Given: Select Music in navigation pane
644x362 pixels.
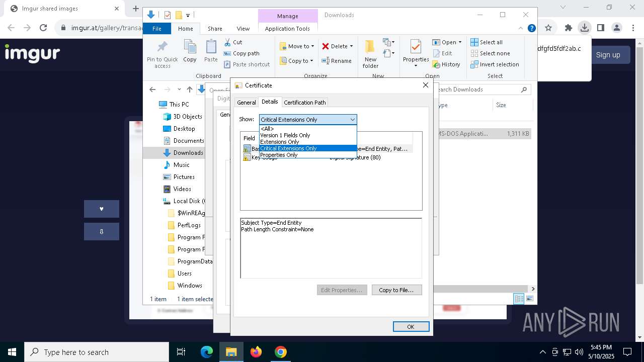Looking at the screenshot, I should [x=181, y=165].
